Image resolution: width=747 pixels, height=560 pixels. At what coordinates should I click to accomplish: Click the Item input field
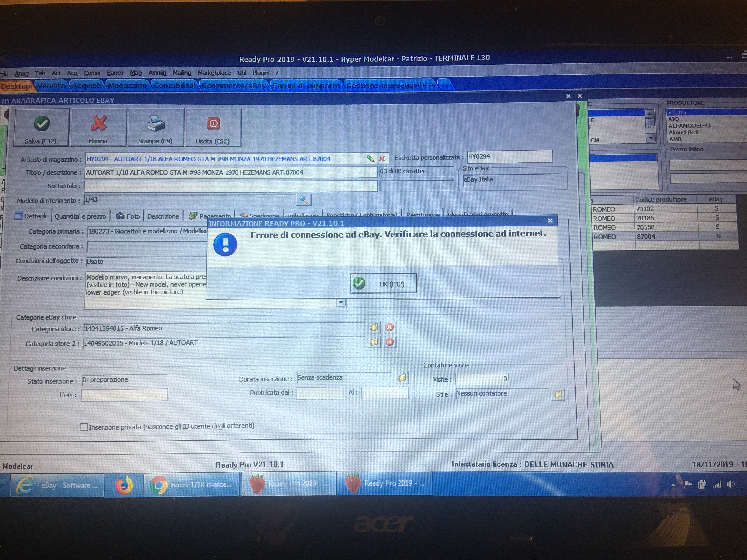[x=124, y=395]
